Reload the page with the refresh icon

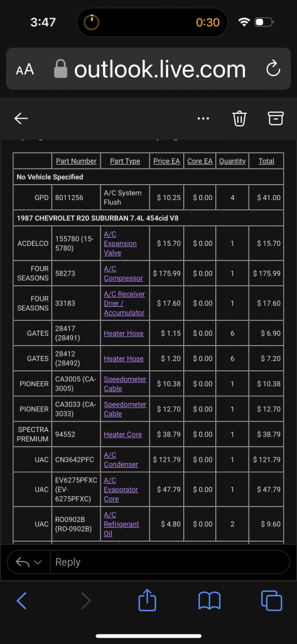click(273, 69)
